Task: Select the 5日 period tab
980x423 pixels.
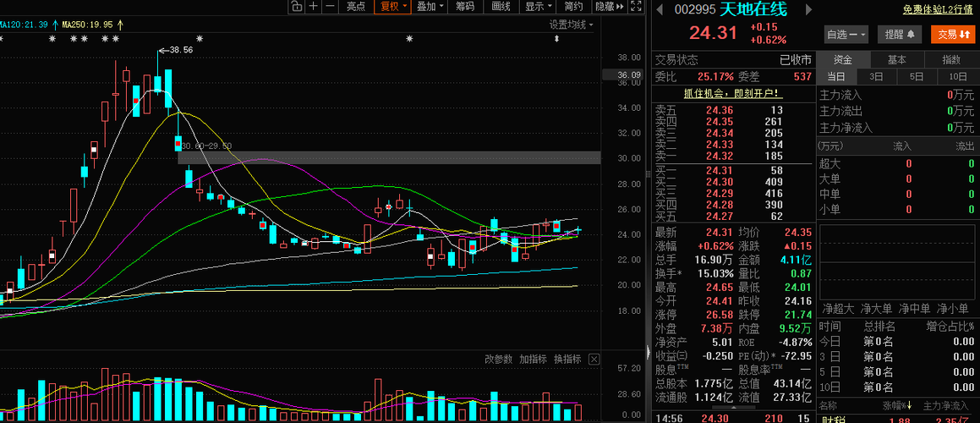Action: coord(917,77)
